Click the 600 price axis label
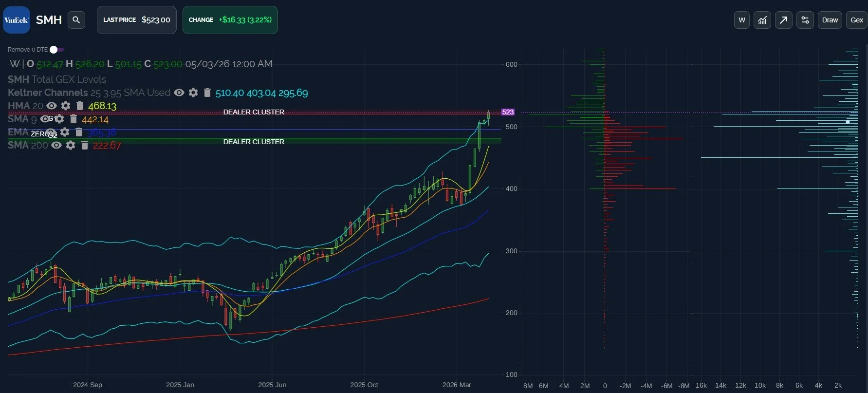 (512, 64)
